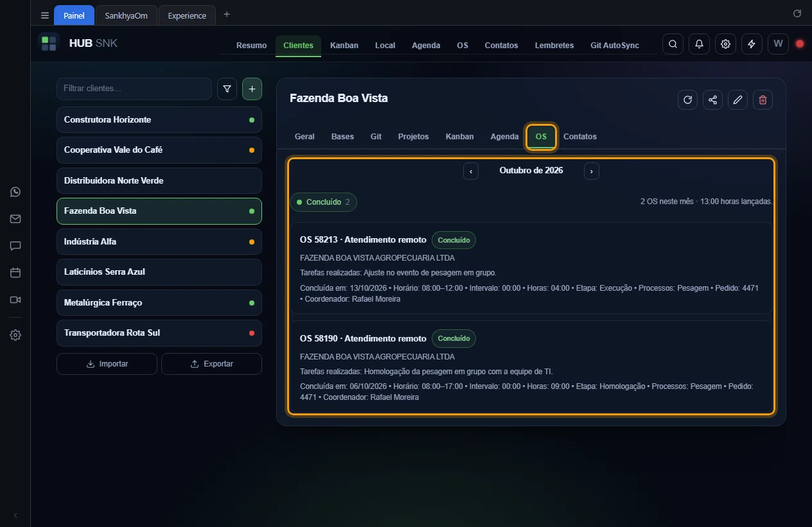Click the reload icon in the tab bar
Viewport: 812px width, 527px height.
[x=797, y=13]
